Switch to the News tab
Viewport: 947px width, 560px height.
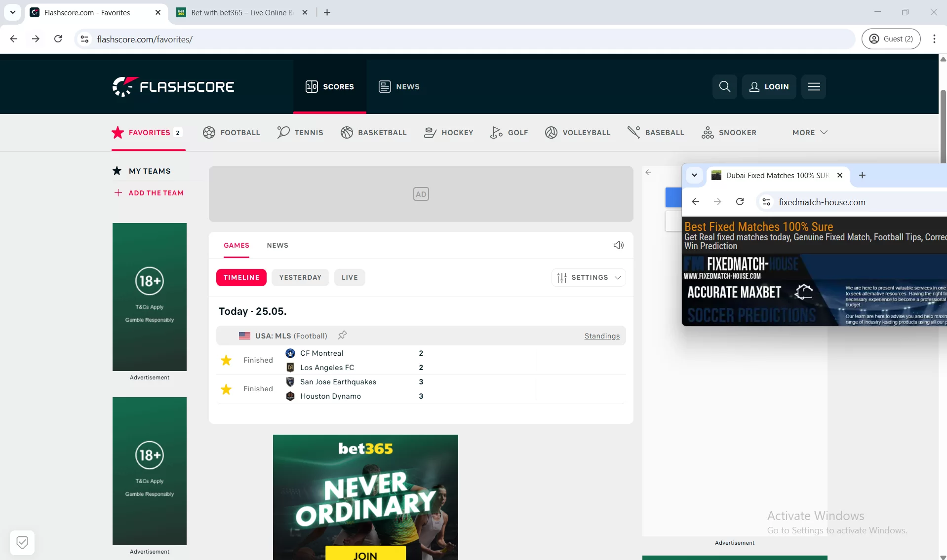coord(277,245)
